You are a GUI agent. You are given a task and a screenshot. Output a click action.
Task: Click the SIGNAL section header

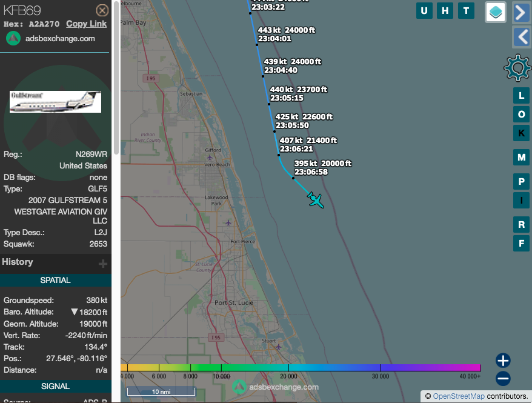[x=55, y=387]
